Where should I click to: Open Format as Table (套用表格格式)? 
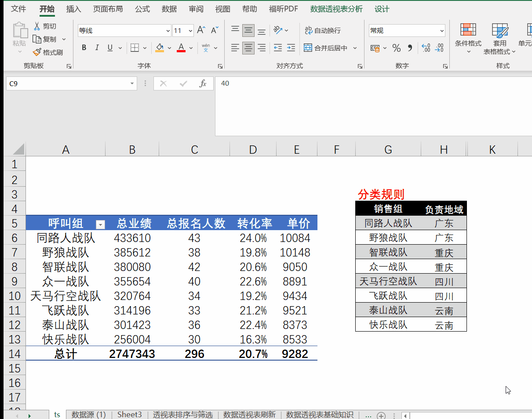pyautogui.click(x=499, y=39)
